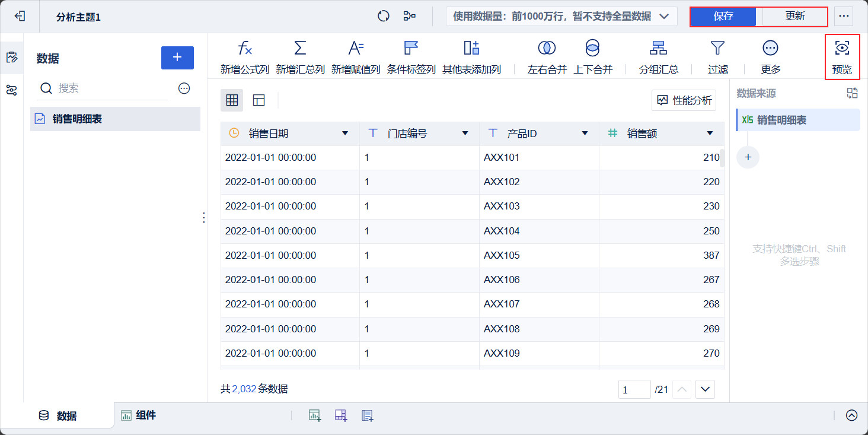Image resolution: width=868 pixels, height=435 pixels.
Task: Click the refresh icon next to 分析主题1
Action: point(384,17)
